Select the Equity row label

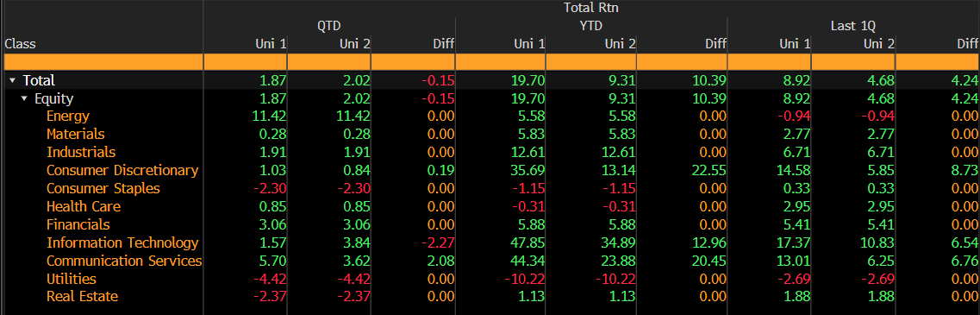click(x=53, y=99)
